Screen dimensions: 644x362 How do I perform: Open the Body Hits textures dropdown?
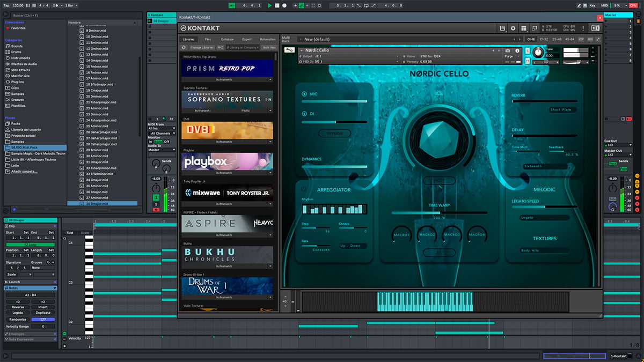click(545, 250)
